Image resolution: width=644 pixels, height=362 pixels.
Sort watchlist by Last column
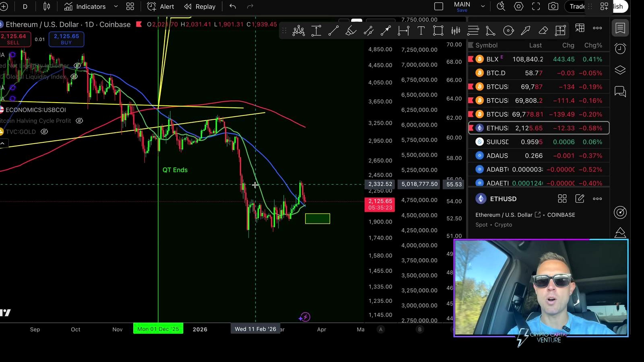(x=535, y=45)
